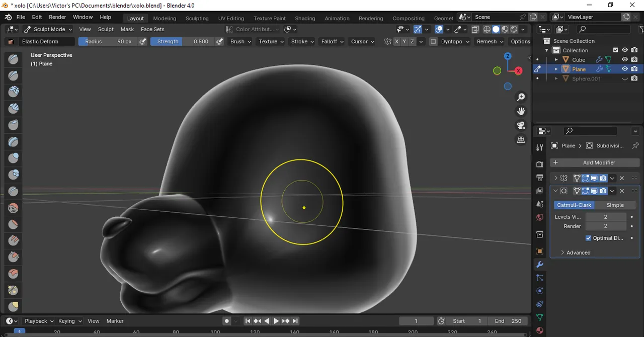This screenshot has height=337, width=644.
Task: Switch to wireframe viewport shading
Action: click(487, 29)
